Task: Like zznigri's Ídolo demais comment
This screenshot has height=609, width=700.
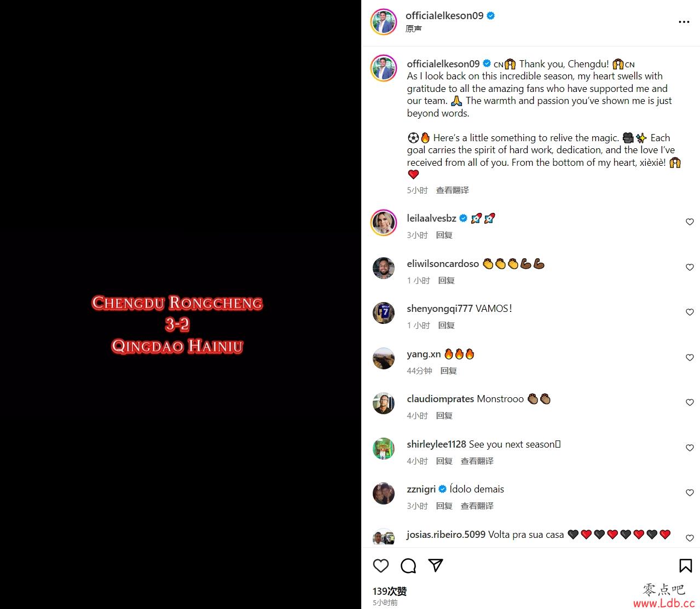Action: [x=690, y=492]
